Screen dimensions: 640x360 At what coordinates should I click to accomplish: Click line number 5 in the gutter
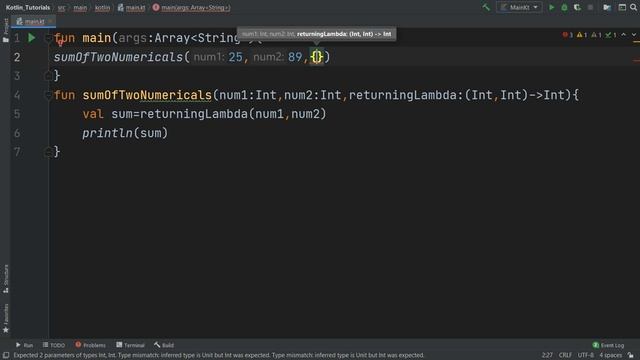[x=17, y=114]
